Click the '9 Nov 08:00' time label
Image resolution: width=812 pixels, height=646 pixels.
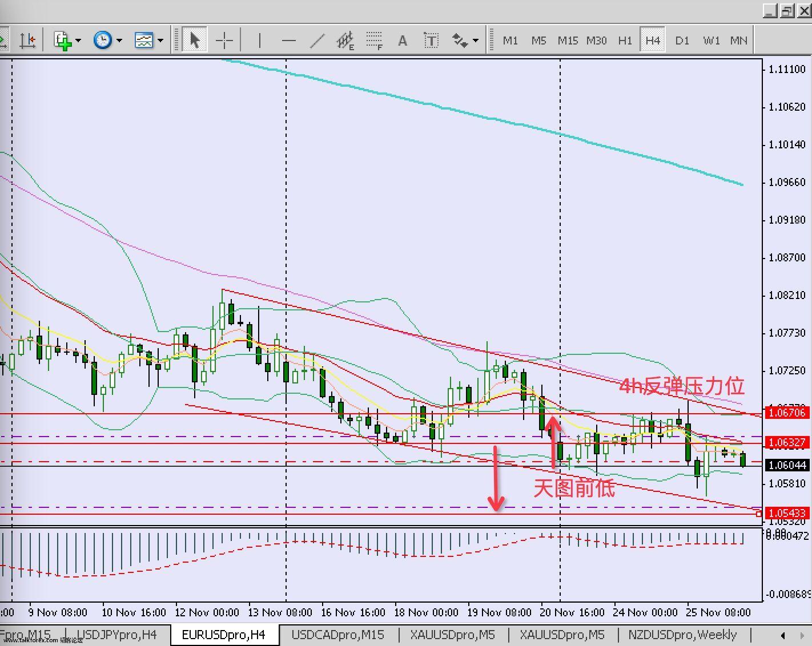tap(58, 612)
